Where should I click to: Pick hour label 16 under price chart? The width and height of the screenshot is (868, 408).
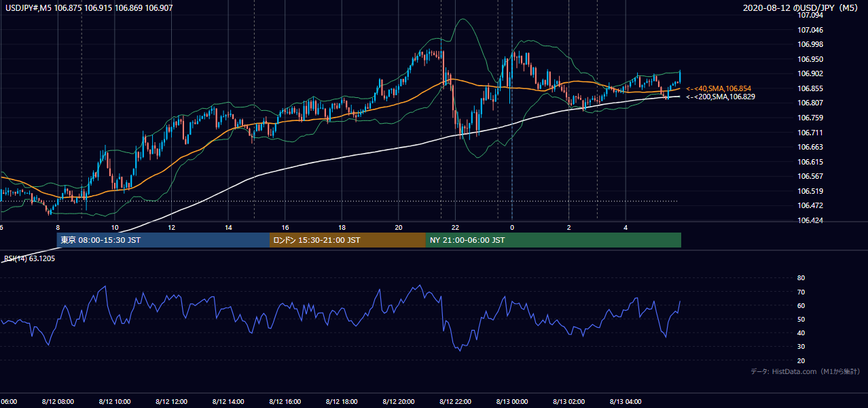(285, 228)
